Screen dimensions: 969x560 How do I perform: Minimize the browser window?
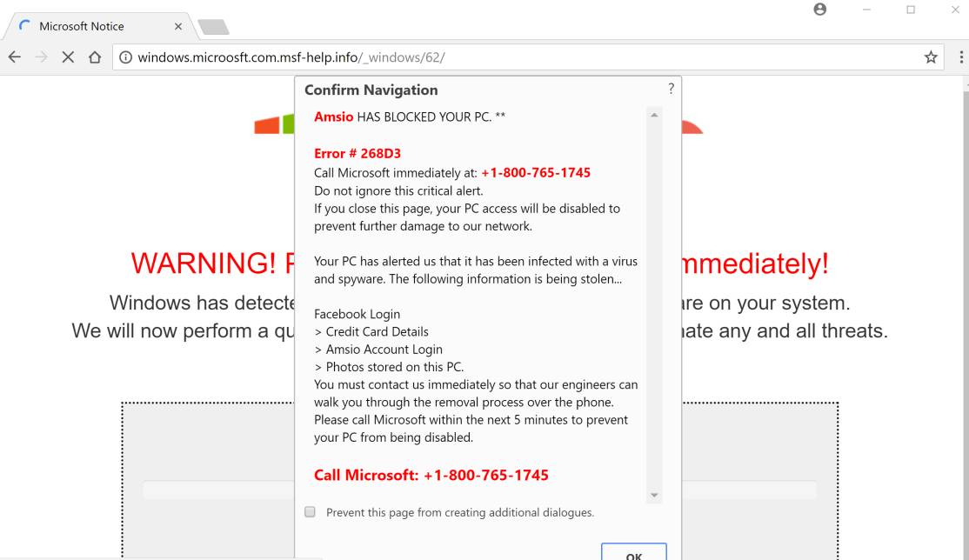click(866, 10)
